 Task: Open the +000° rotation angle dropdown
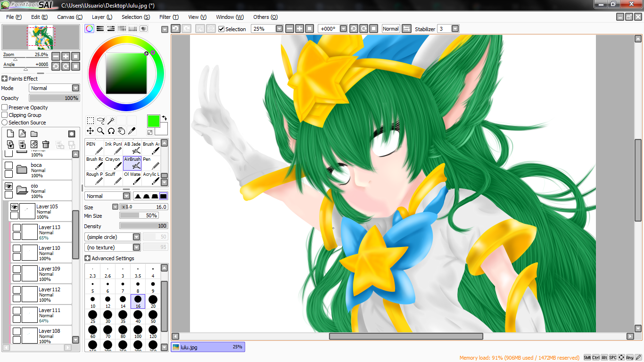344,29
